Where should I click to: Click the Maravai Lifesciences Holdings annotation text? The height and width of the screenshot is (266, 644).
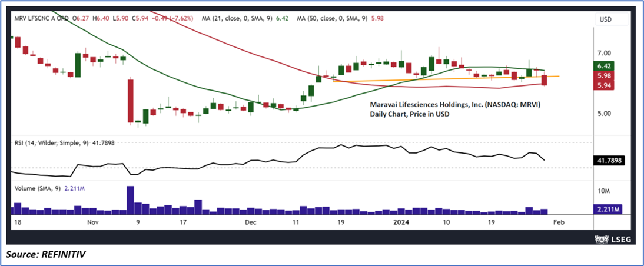point(454,105)
